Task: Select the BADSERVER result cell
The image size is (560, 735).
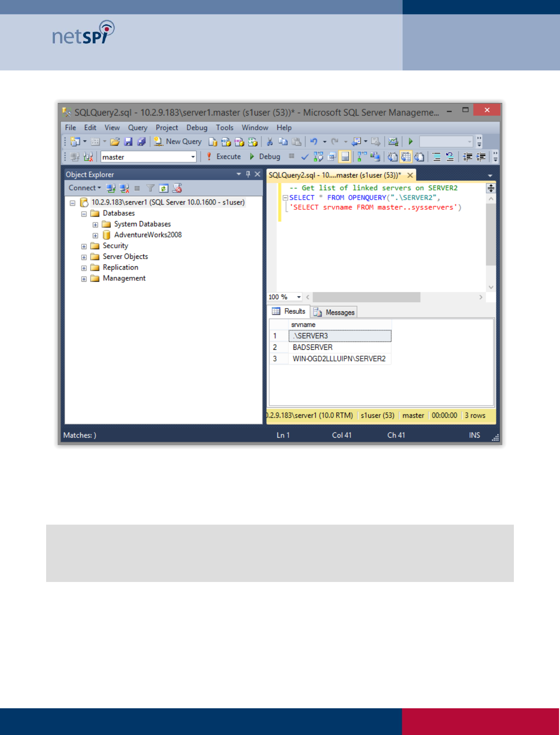Action: pyautogui.click(x=340, y=347)
